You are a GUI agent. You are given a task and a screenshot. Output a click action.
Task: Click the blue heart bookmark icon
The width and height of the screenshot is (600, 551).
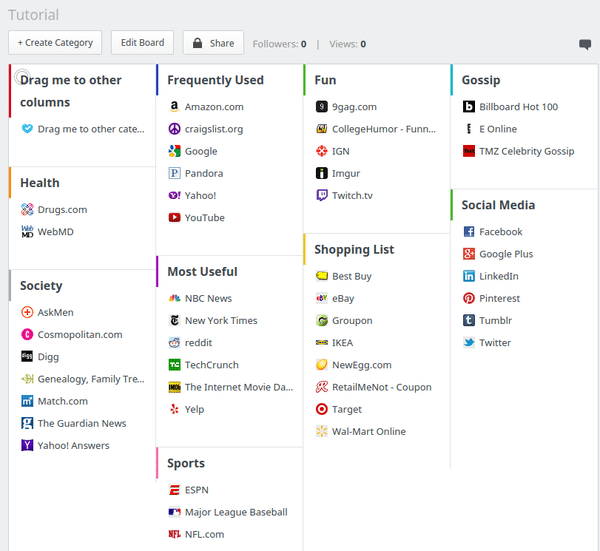coord(27,129)
